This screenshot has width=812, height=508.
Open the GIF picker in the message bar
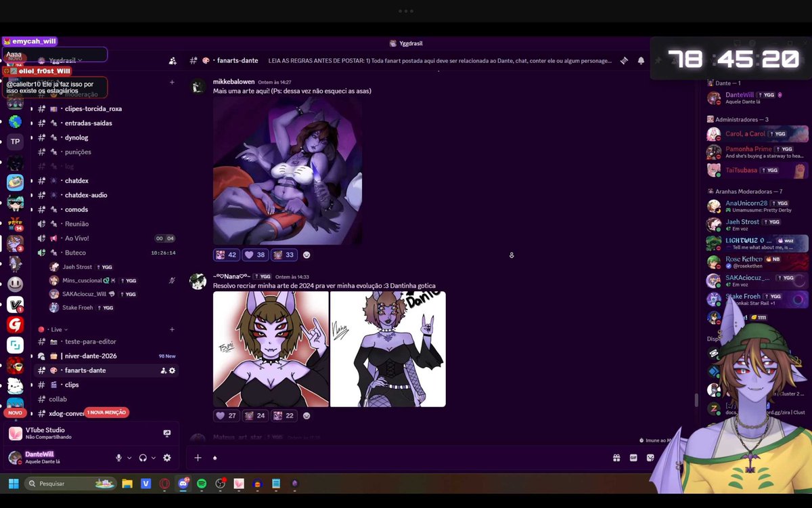point(633,458)
